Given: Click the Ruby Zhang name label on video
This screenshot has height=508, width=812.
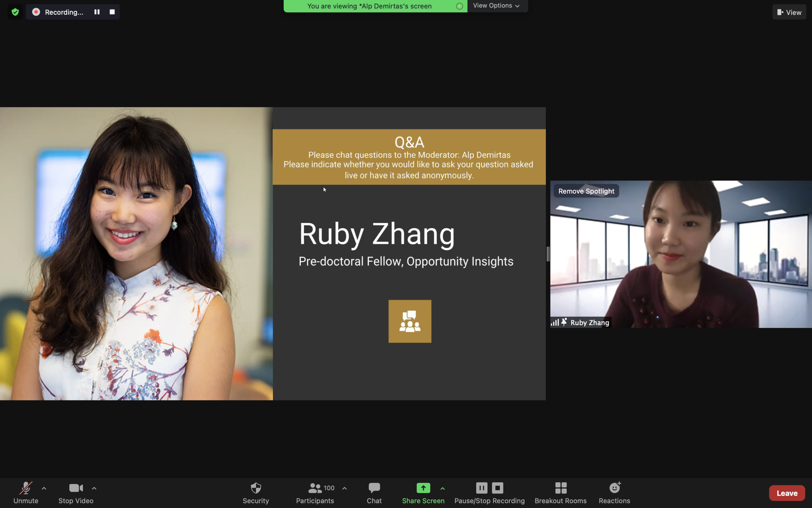Looking at the screenshot, I should [590, 322].
